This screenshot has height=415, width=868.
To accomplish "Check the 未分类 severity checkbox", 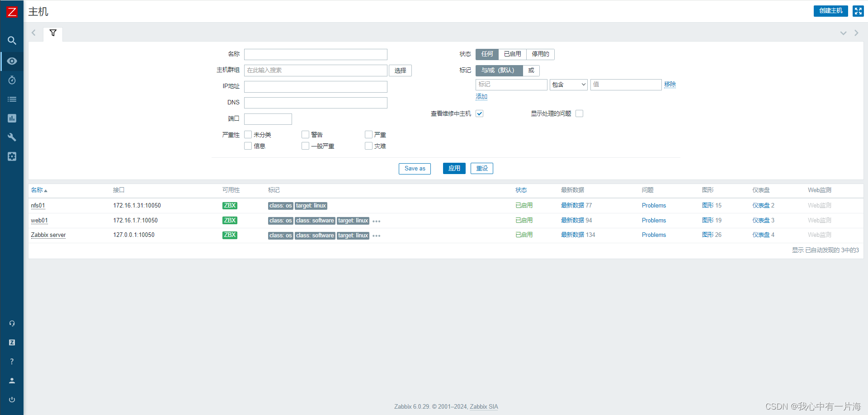I will 248,134.
